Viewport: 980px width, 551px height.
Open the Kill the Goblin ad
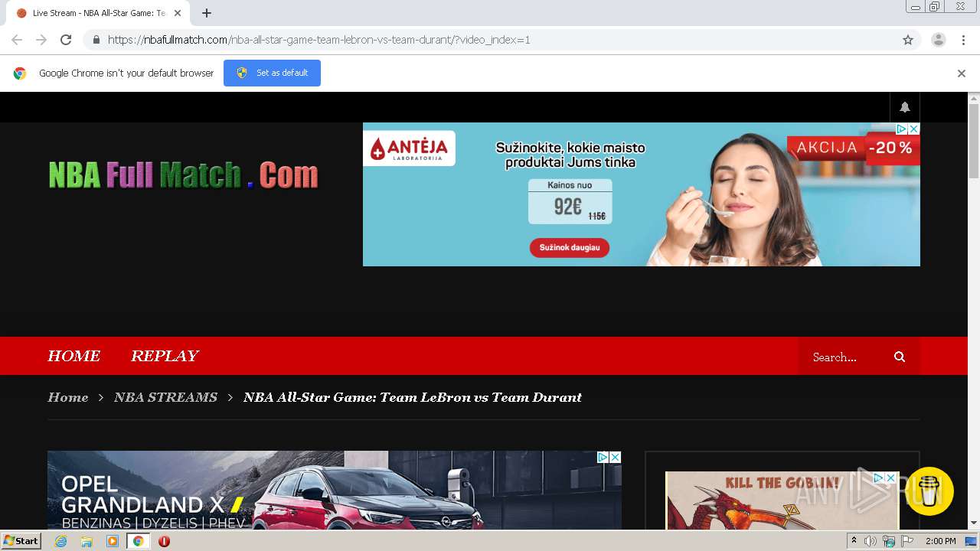coord(782,500)
